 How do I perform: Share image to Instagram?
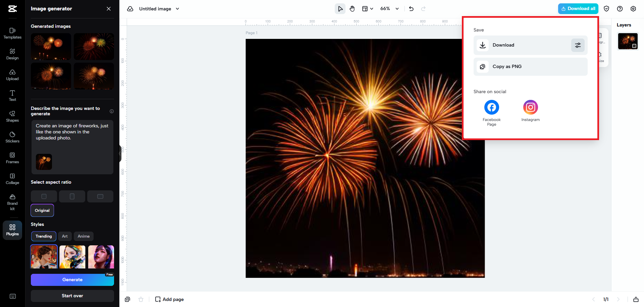(530, 108)
